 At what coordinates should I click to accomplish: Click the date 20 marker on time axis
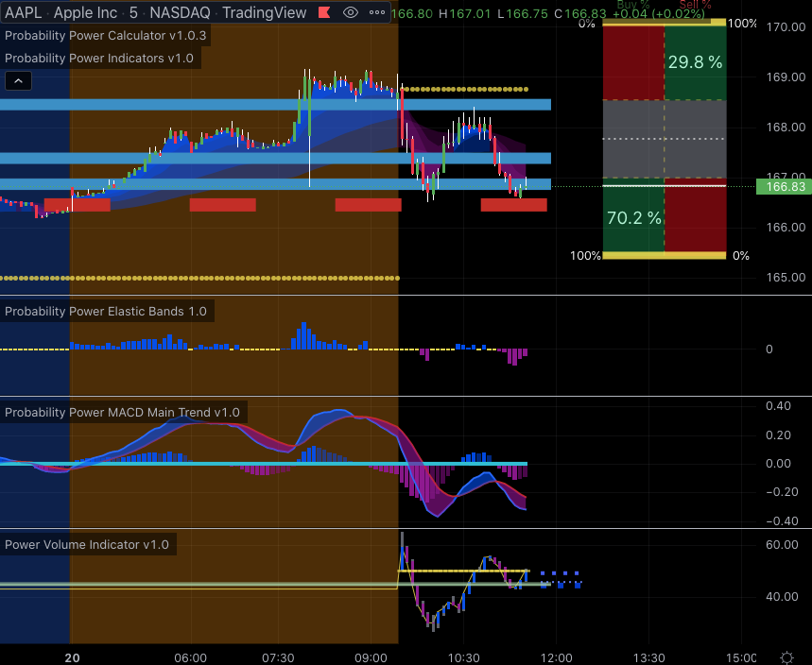click(71, 657)
